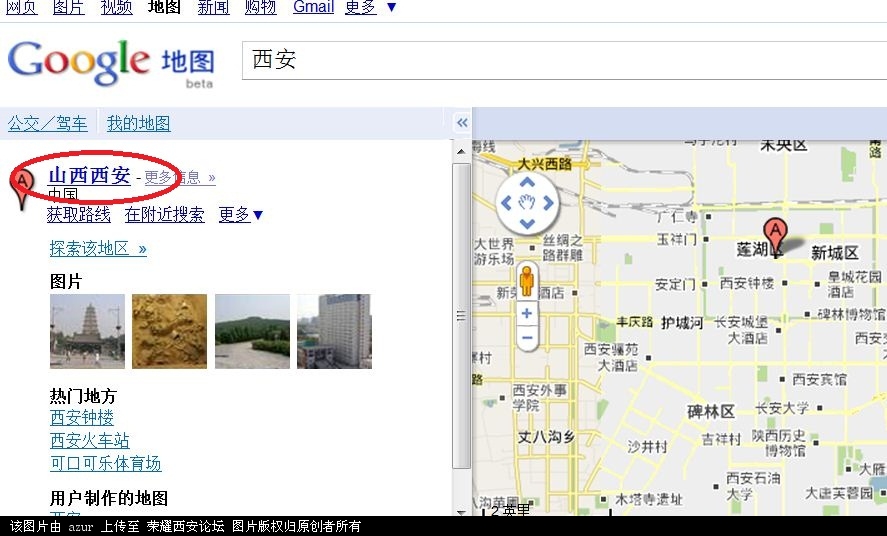Click 长安城堡大酒店 label on the map

pos(740,330)
